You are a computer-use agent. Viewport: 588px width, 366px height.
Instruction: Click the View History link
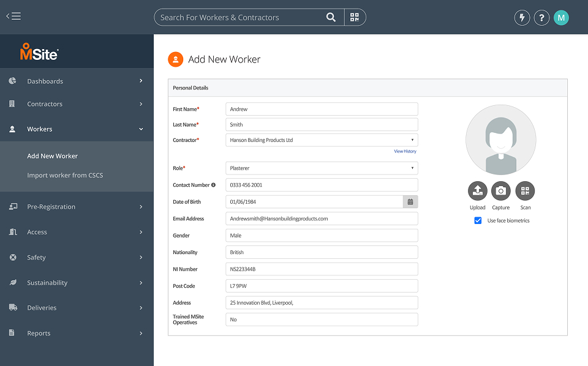point(405,151)
